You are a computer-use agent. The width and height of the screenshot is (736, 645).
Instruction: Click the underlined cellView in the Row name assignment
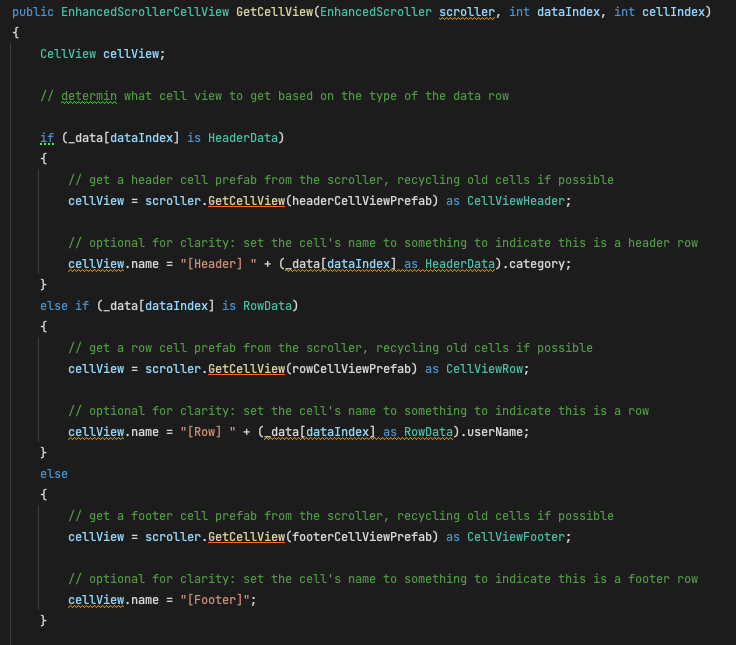pyautogui.click(x=96, y=432)
